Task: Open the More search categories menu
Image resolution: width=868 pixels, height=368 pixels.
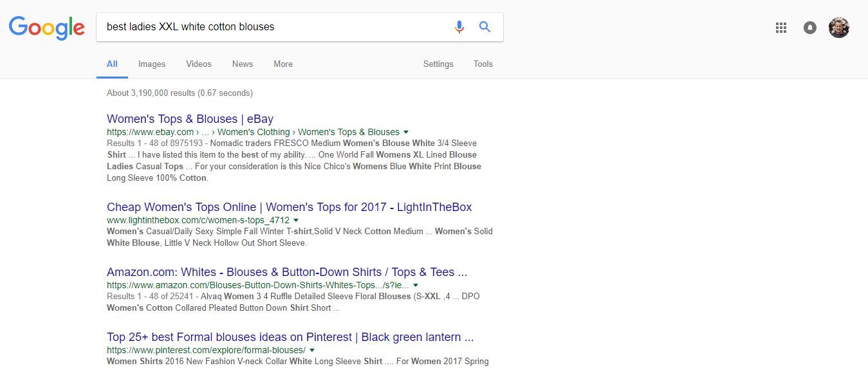Action: click(x=283, y=64)
